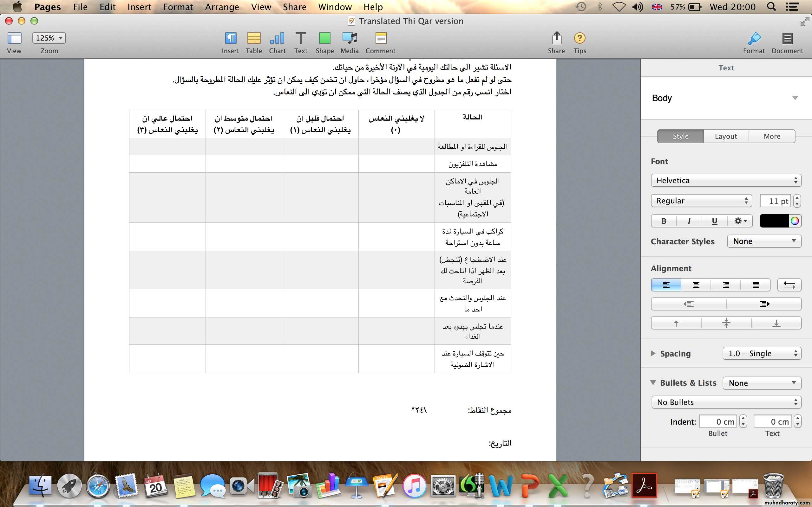Open the Arrange menu
This screenshot has width=812, height=507.
pyautogui.click(x=222, y=7)
